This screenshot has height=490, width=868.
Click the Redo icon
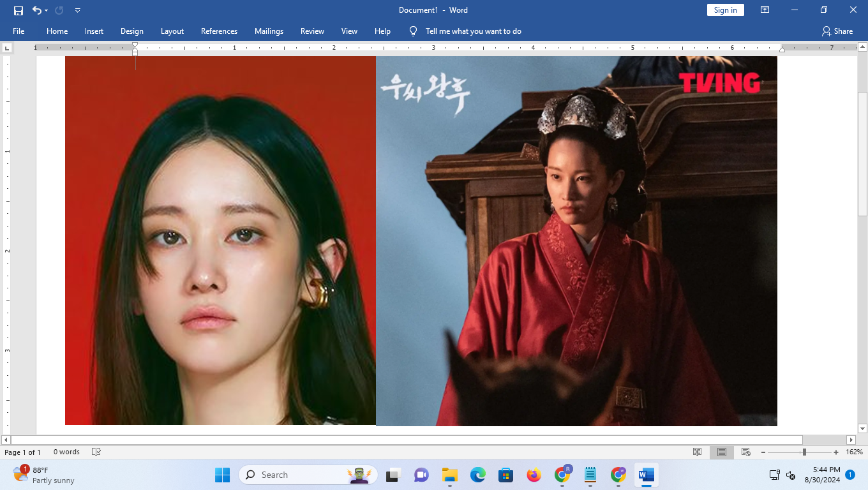59,10
